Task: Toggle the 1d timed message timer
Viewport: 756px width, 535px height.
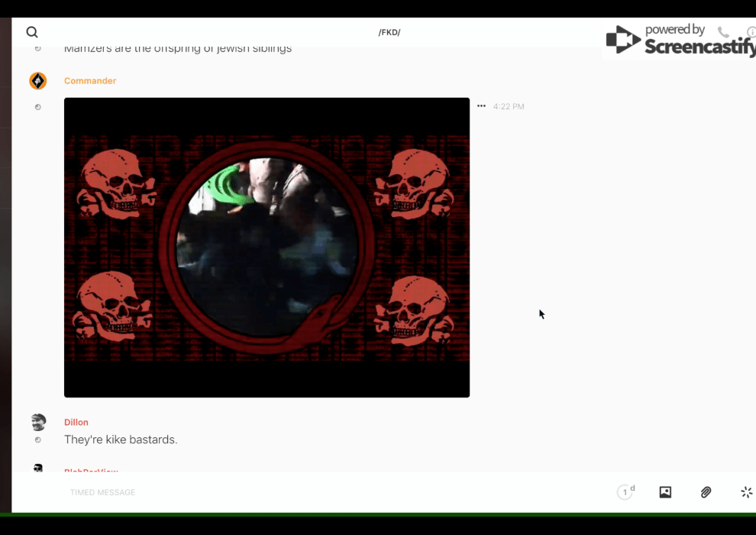Action: coord(625,492)
